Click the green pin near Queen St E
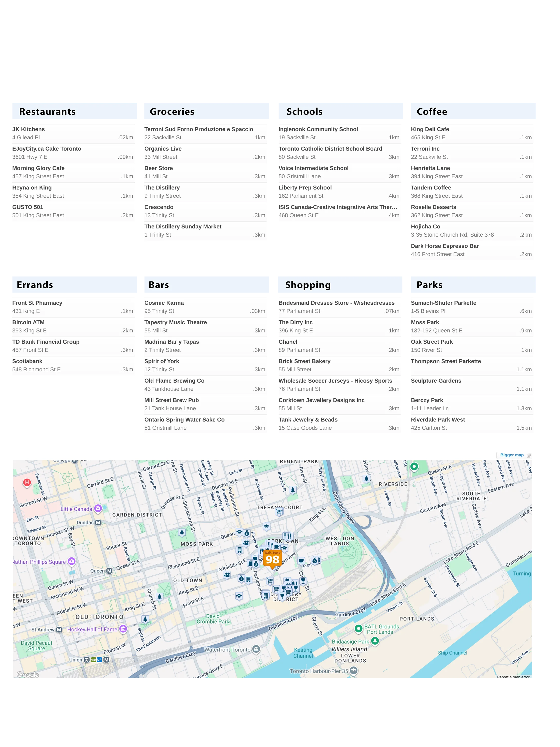560x747 pixels. coord(414,467)
